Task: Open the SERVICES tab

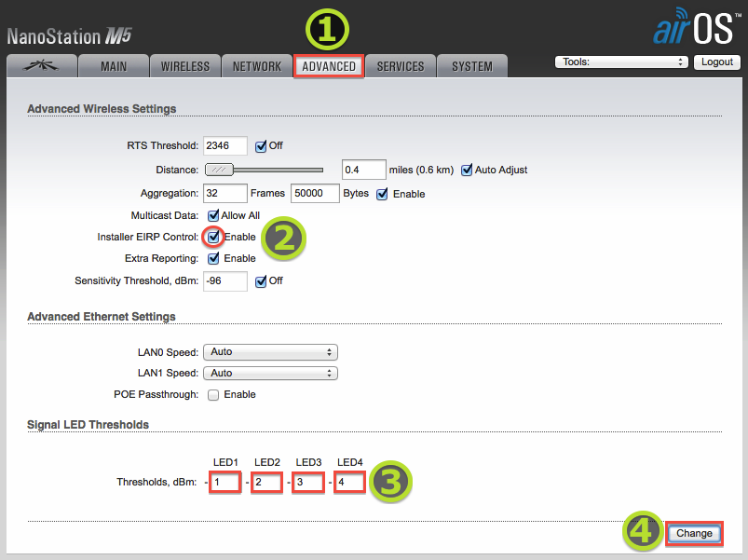Action: [401, 66]
